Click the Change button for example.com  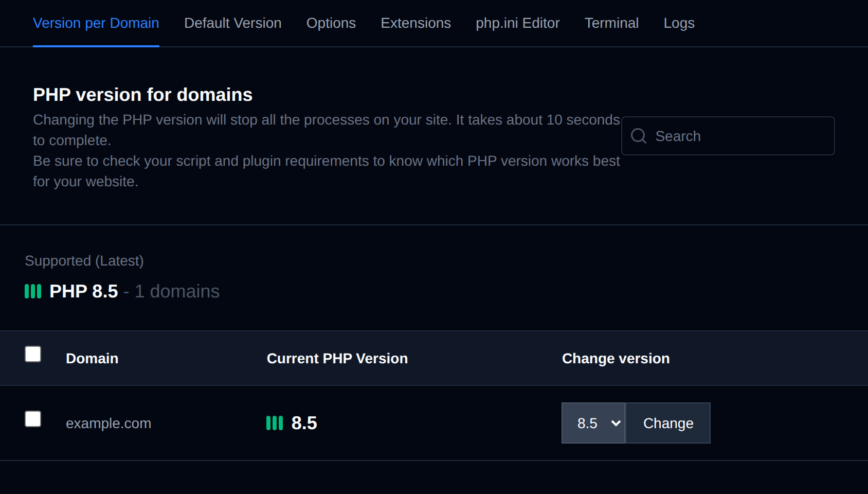(x=668, y=423)
